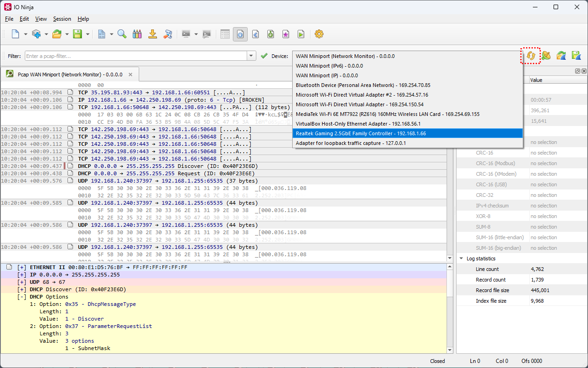This screenshot has width=588, height=368.
Task: Click the new document toolbar icon
Action: click(x=16, y=34)
